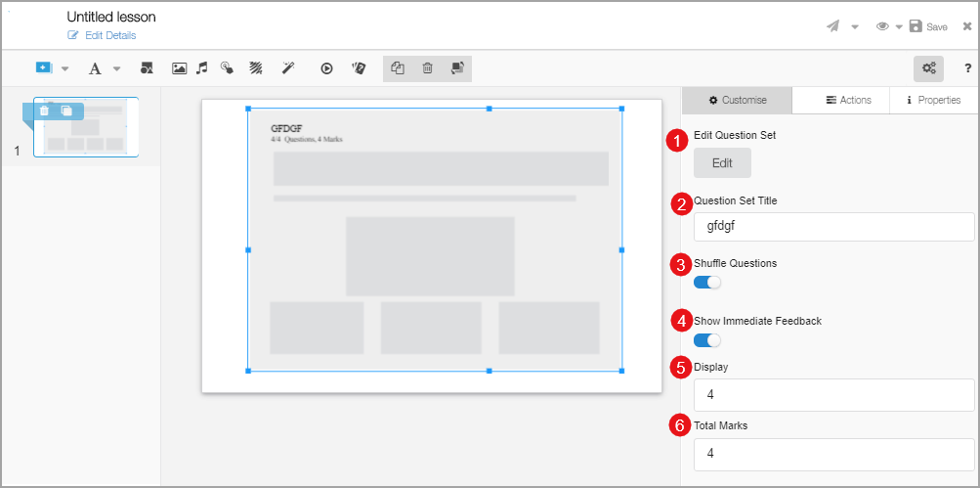Click the play circle video icon

[x=327, y=68]
